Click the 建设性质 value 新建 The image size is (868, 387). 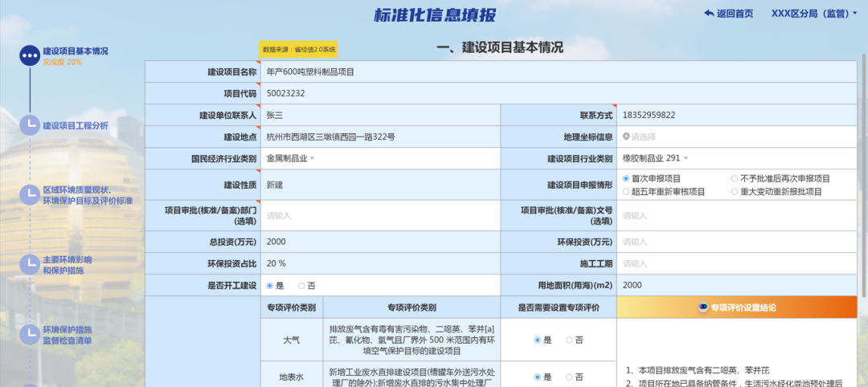[x=275, y=185]
